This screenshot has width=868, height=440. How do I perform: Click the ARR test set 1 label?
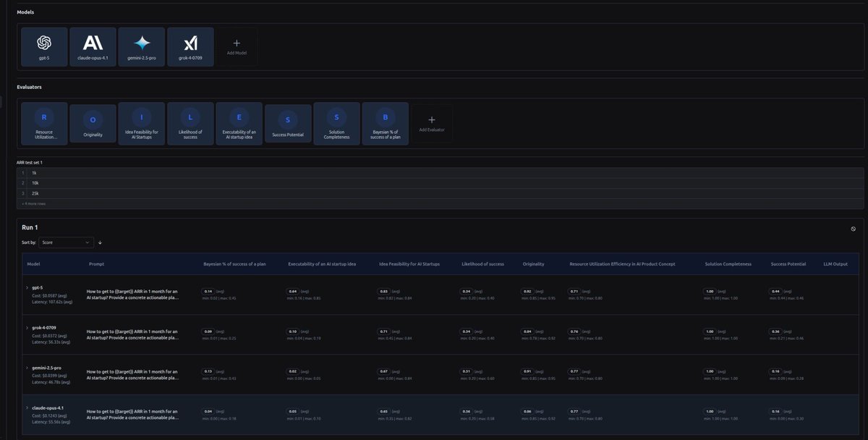(30, 163)
